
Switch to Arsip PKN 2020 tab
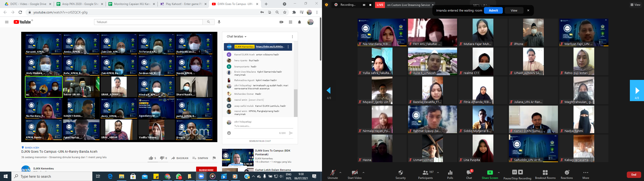[x=78, y=4]
